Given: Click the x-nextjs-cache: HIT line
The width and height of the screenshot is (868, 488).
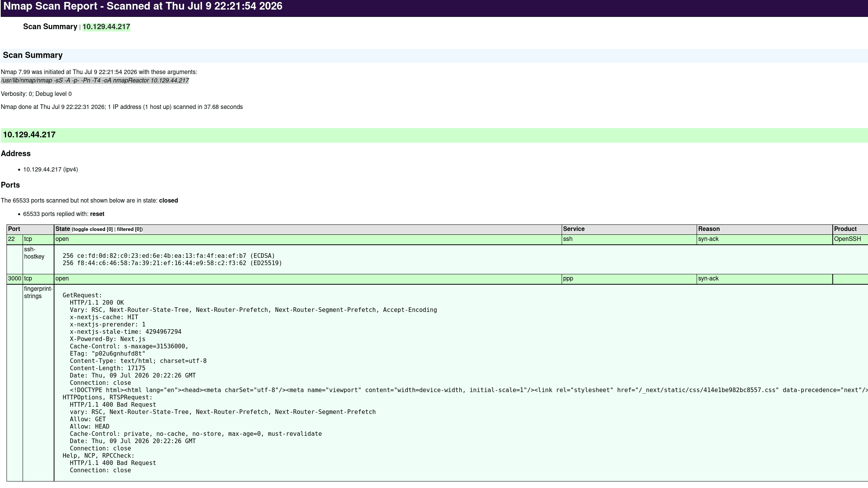Looking at the screenshot, I should 104,317.
